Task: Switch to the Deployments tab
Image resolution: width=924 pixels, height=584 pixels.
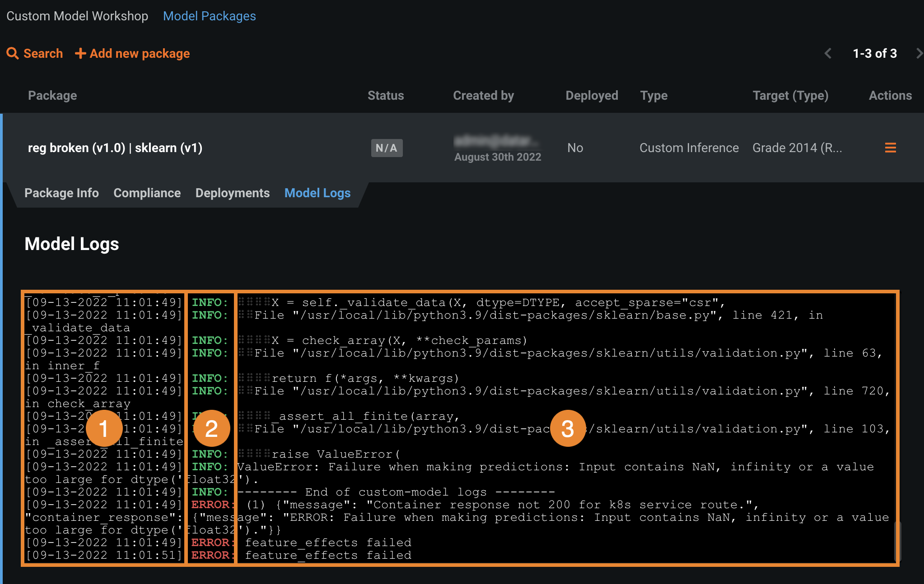Action: tap(232, 193)
